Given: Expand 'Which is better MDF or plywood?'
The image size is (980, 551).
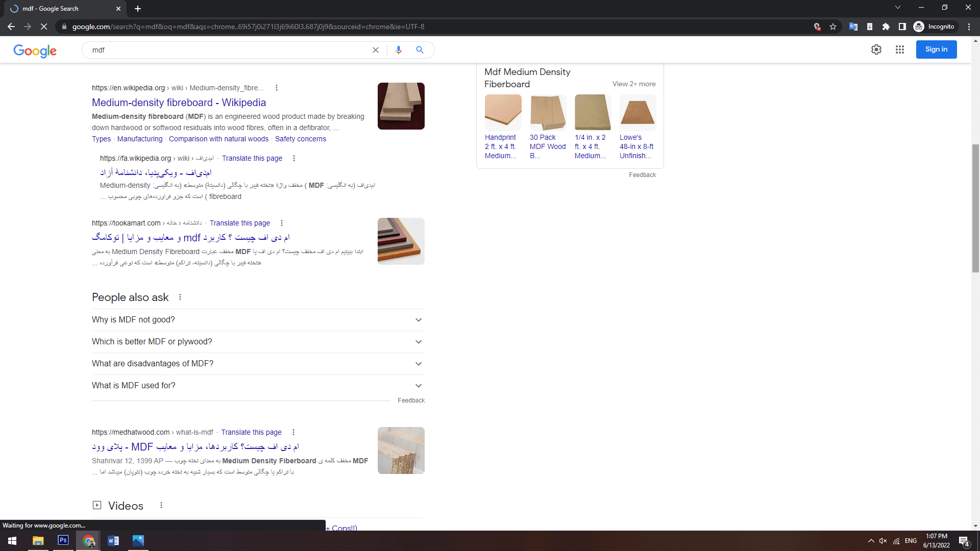Looking at the screenshot, I should [x=258, y=342].
